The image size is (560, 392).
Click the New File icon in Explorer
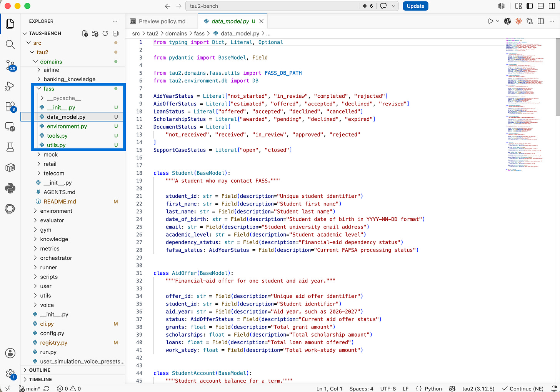(85, 33)
